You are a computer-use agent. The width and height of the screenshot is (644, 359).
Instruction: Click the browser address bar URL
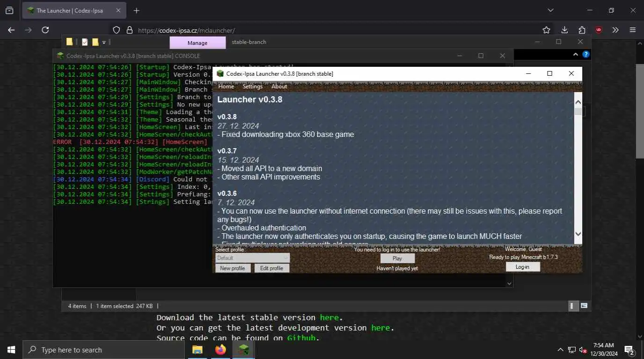coord(186,30)
